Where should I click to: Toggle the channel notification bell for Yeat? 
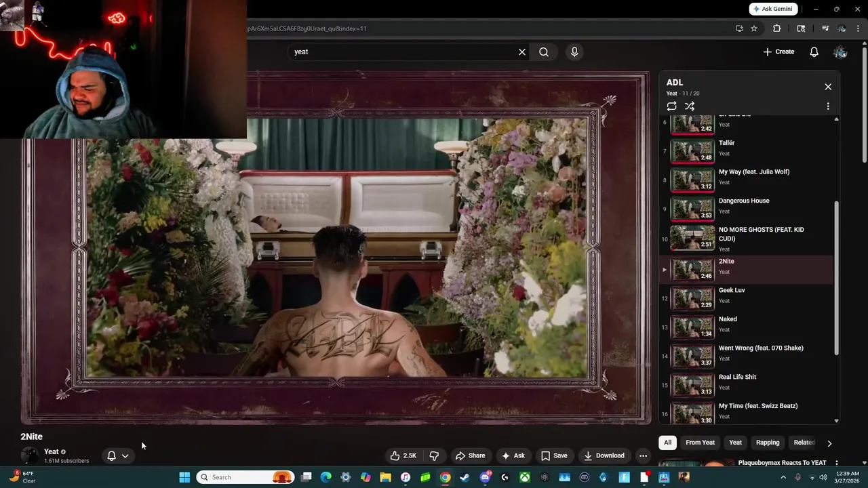tap(112, 456)
